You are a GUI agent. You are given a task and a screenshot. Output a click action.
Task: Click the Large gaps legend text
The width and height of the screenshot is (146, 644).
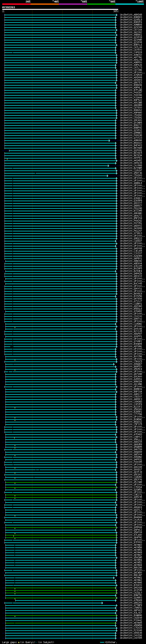(x=10, y=642)
